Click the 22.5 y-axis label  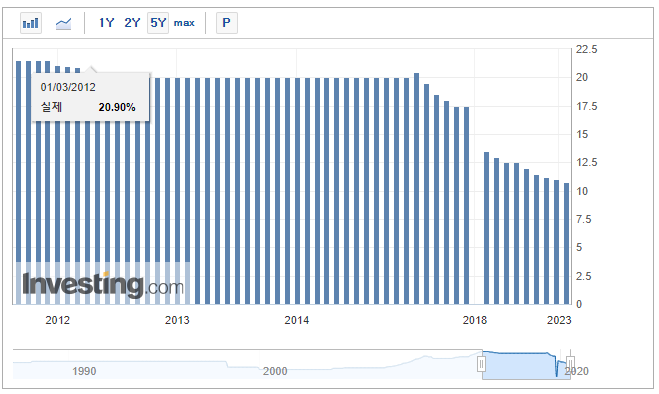tap(586, 50)
